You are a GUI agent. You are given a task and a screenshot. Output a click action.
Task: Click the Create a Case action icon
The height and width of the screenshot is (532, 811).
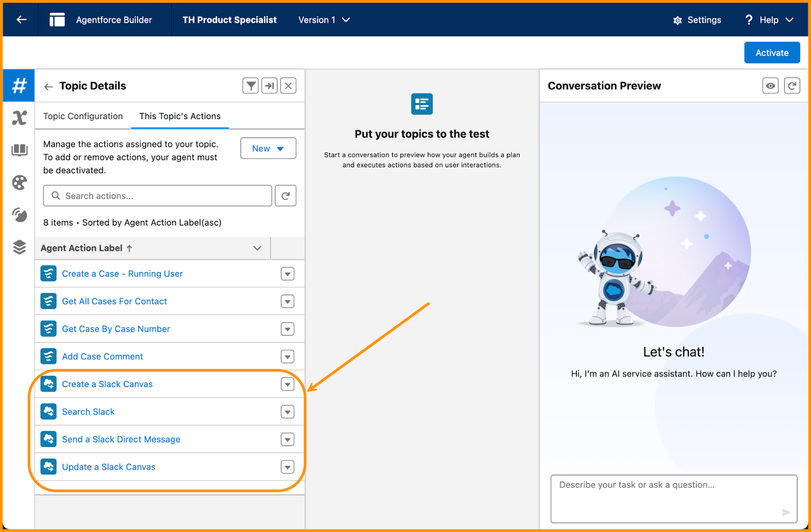(x=49, y=274)
